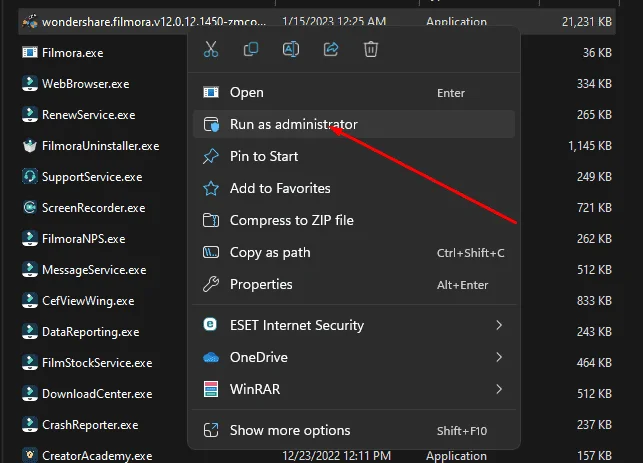Select the CrashReporter.exe file name
The width and height of the screenshot is (643, 463).
[x=90, y=425]
